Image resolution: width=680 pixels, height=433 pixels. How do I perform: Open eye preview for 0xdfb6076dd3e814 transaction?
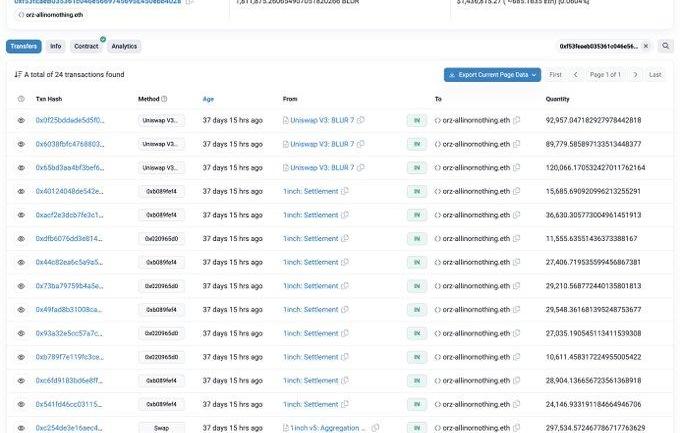pos(21,239)
